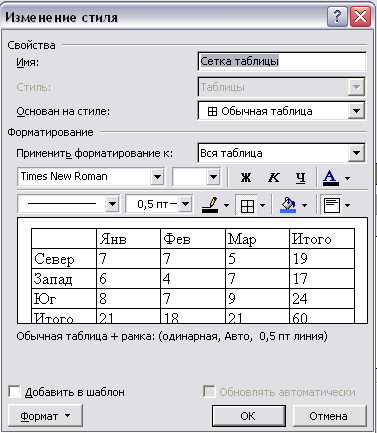Click the Янв header in preview table

coord(113,239)
